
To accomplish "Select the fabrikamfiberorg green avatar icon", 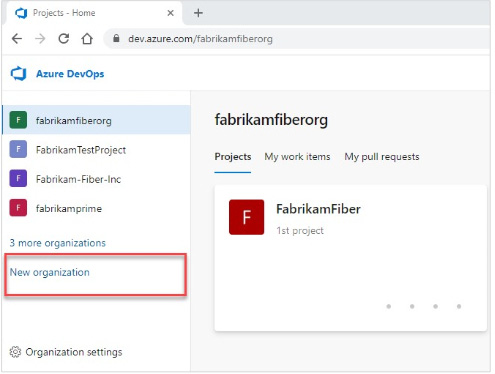I will [x=18, y=120].
